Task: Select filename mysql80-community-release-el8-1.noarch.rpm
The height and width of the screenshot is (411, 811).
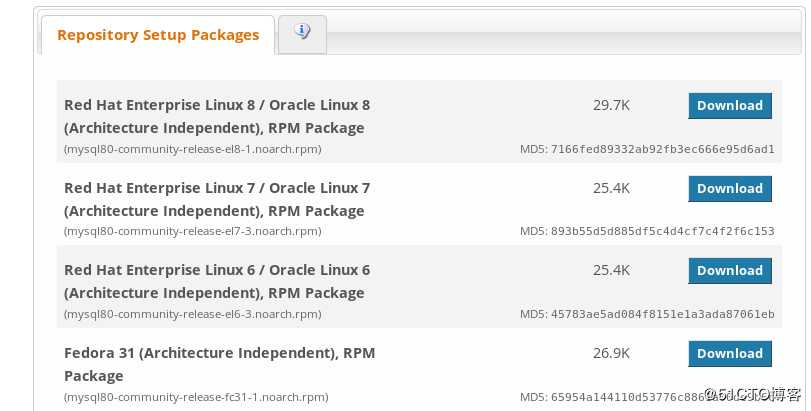Action: tap(192, 149)
